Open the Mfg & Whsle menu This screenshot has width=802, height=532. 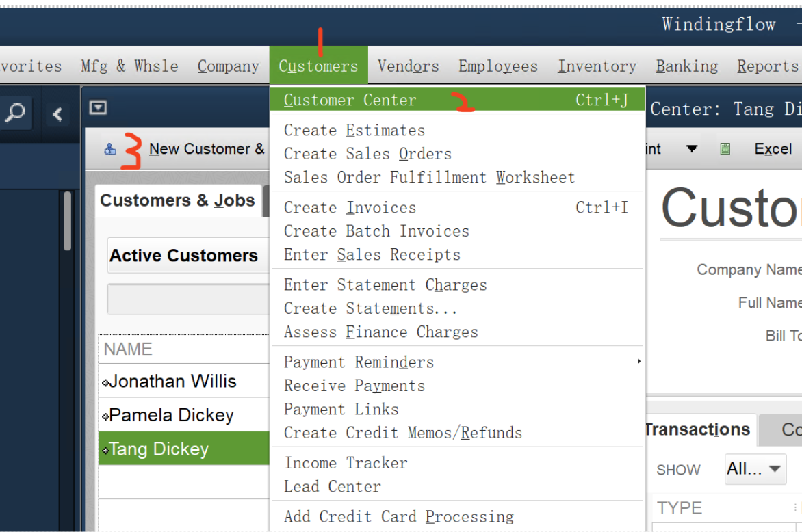pyautogui.click(x=129, y=66)
